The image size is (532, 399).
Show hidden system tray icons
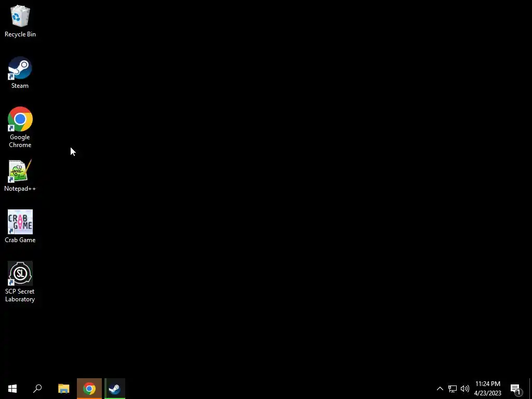click(x=440, y=389)
